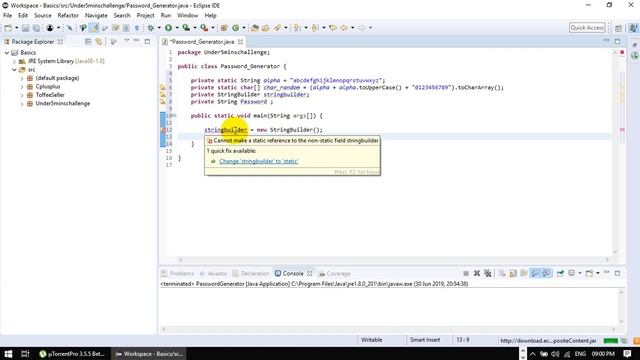This screenshot has width=640, height=360.
Task: Maximize the Package Explorer view
Action: [147, 41]
